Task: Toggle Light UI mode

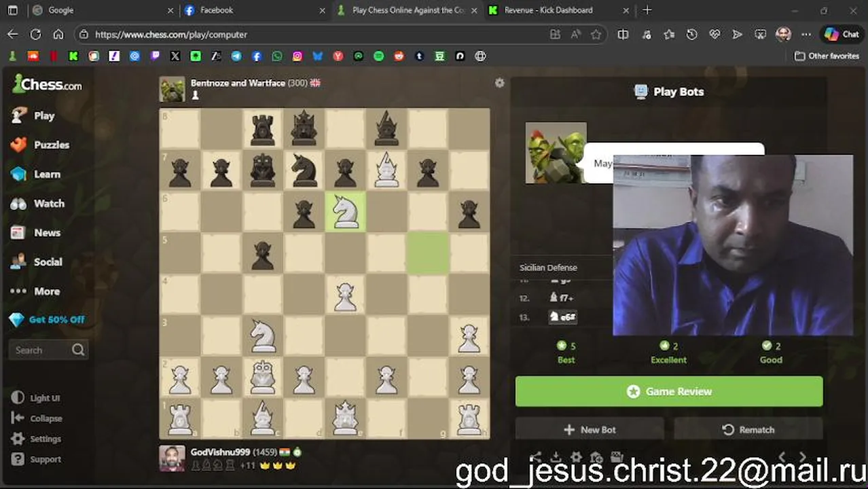Action: click(36, 398)
